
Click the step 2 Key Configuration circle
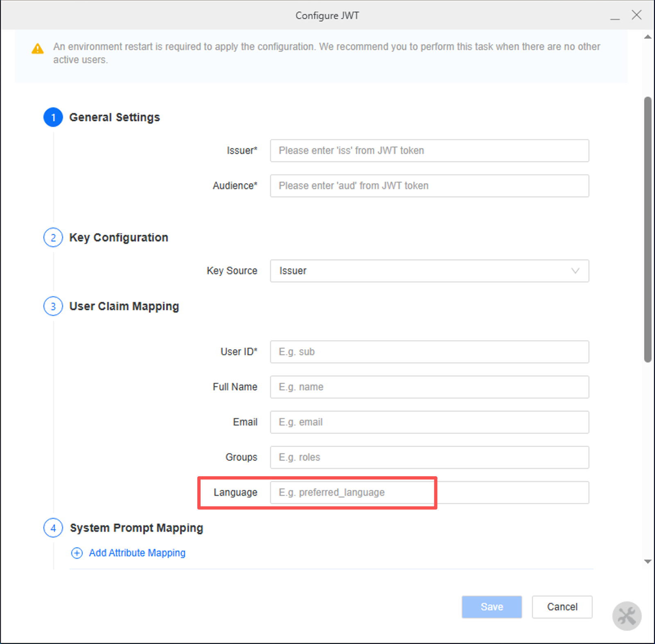(x=53, y=237)
